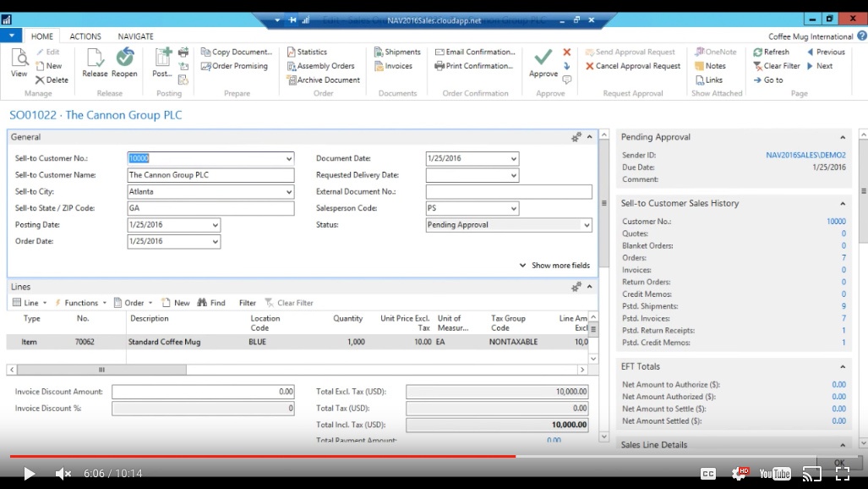The width and height of the screenshot is (868, 489).
Task: Email Confirmation of the order
Action: (x=475, y=52)
